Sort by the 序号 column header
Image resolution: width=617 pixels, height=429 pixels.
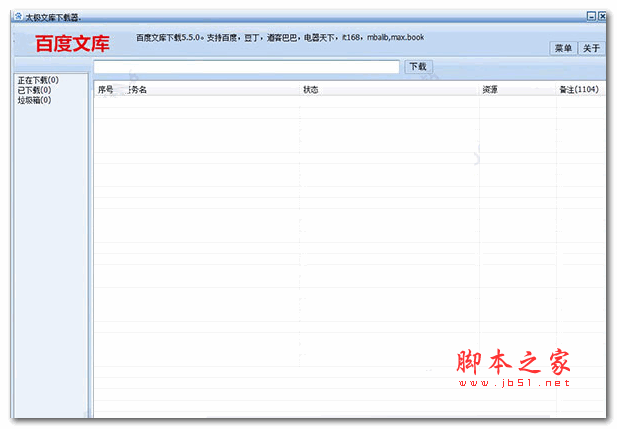[x=105, y=90]
